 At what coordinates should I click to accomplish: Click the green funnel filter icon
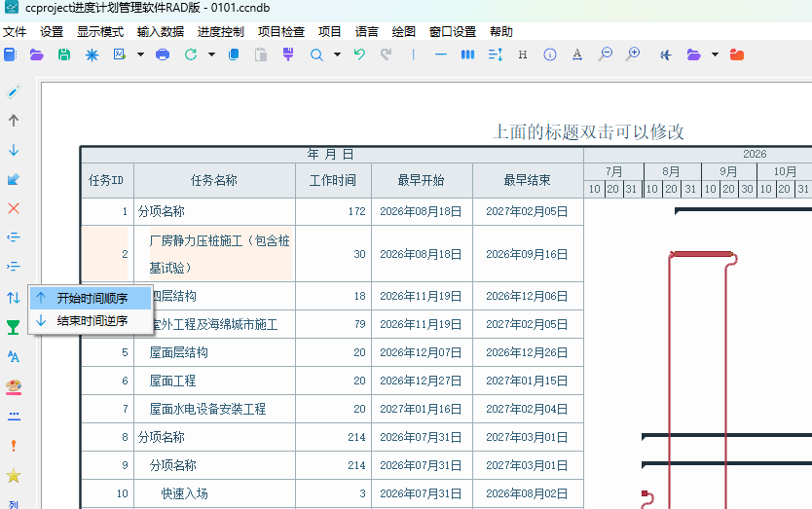(x=14, y=327)
